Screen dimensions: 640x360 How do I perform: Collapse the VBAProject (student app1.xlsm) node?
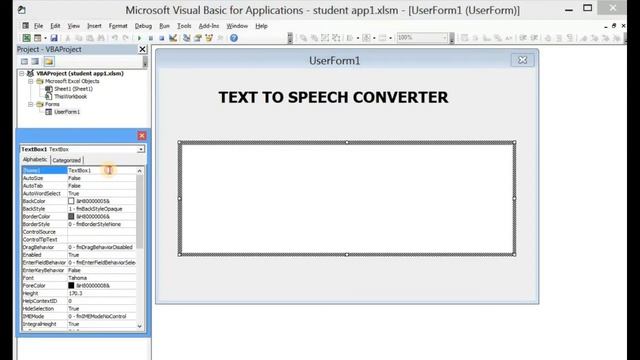pyautogui.click(x=22, y=73)
